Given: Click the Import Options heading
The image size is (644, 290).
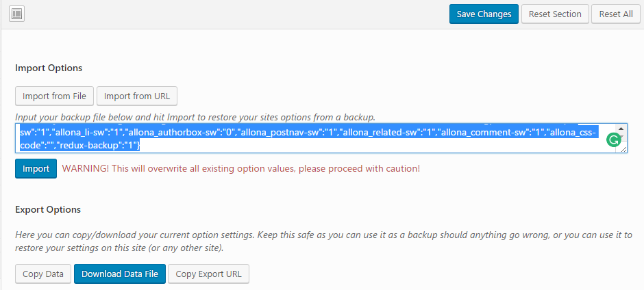Looking at the screenshot, I should point(49,68).
